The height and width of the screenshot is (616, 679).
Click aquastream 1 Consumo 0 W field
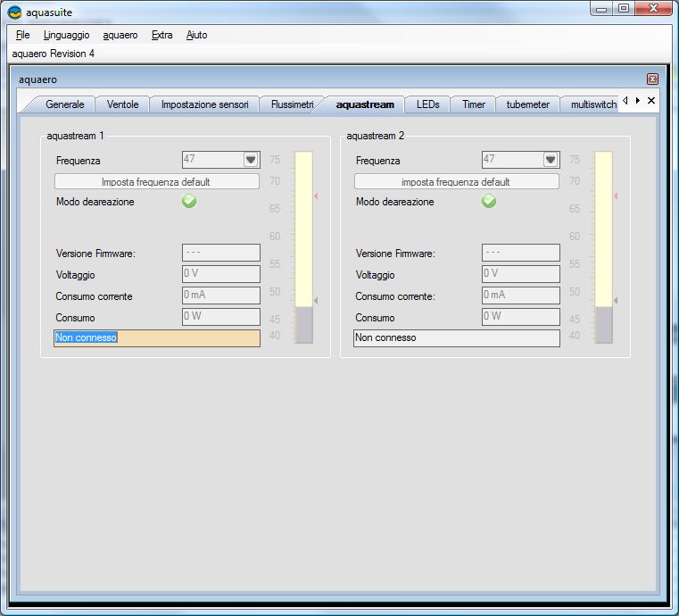pyautogui.click(x=221, y=317)
